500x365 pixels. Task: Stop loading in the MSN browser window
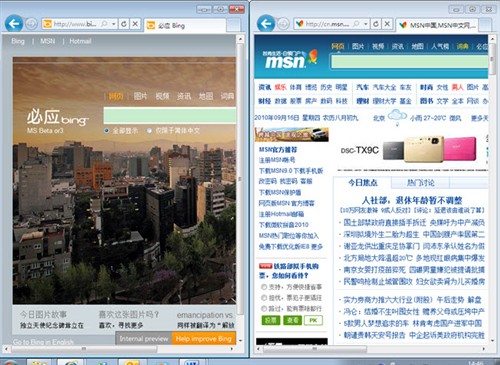[387, 24]
